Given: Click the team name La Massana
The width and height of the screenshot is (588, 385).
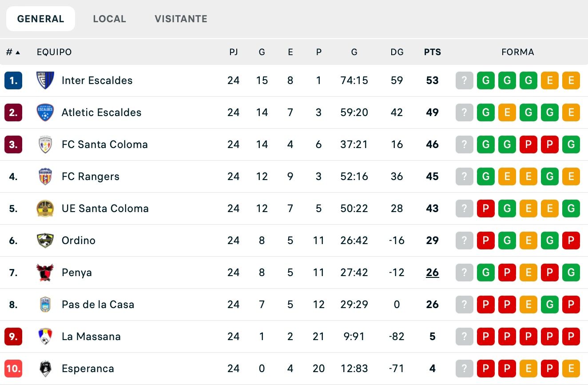Looking at the screenshot, I should (91, 337).
